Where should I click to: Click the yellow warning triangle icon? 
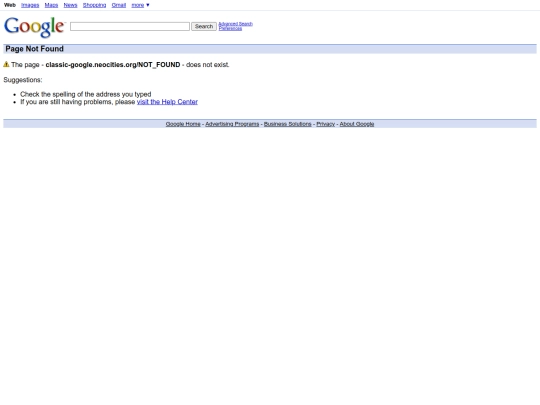6,64
